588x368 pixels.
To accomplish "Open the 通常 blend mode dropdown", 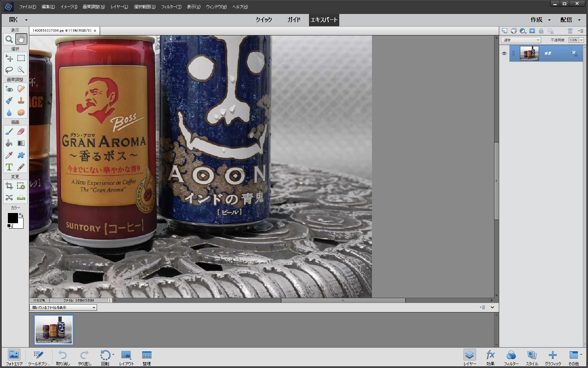I will tap(521, 40).
